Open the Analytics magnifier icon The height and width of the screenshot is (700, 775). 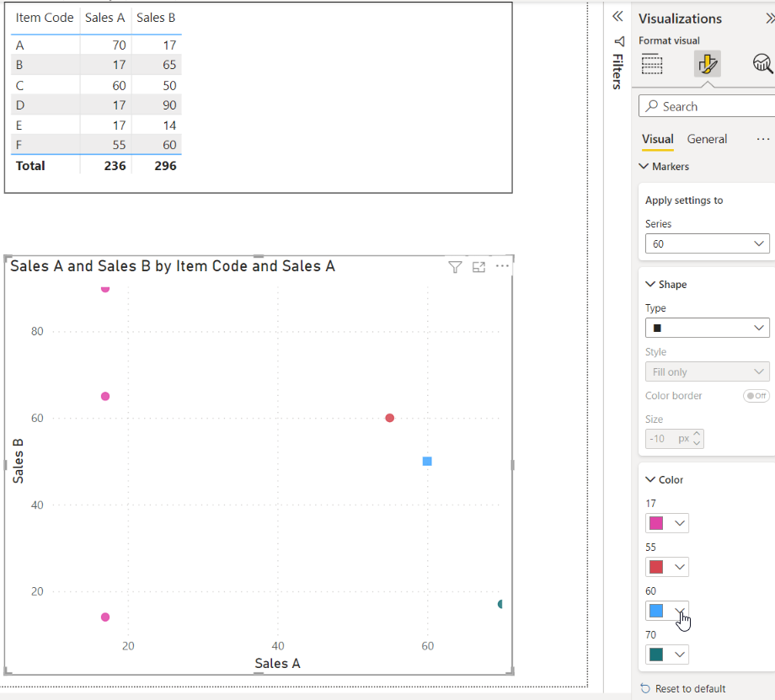(762, 64)
